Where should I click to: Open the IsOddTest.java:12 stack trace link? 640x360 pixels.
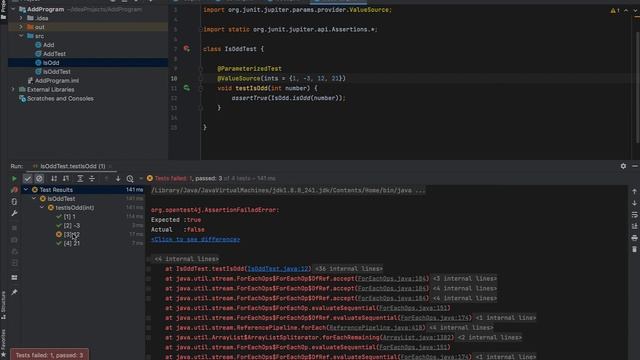pyautogui.click(x=278, y=269)
